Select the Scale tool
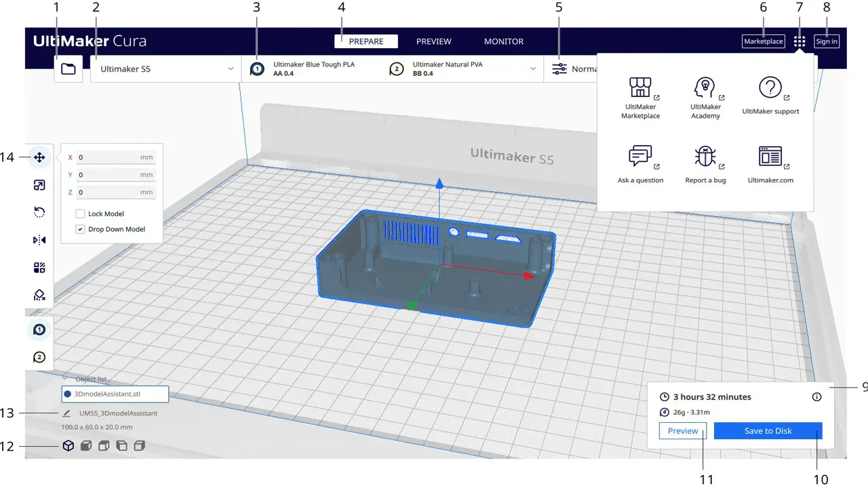The height and width of the screenshot is (488, 868). pos(39,185)
